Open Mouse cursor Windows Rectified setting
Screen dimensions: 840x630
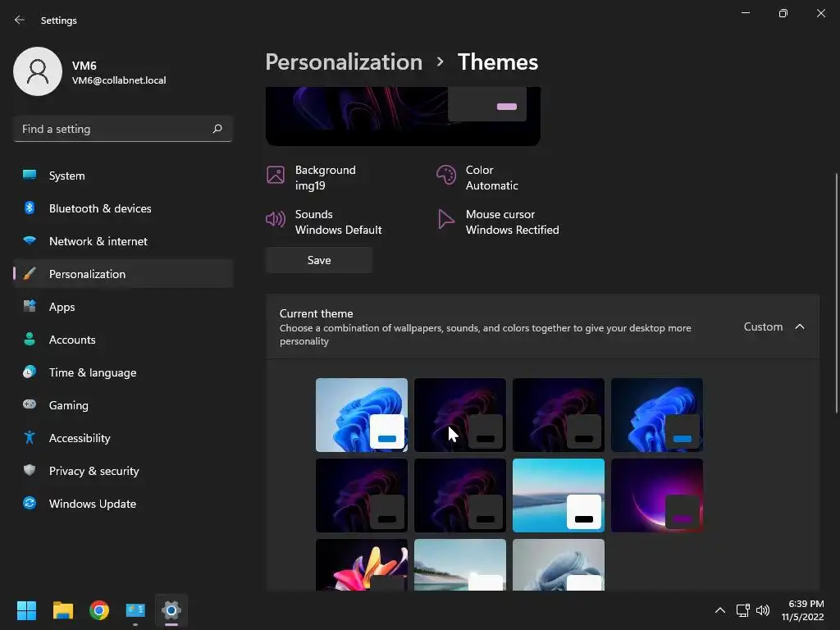click(498, 221)
